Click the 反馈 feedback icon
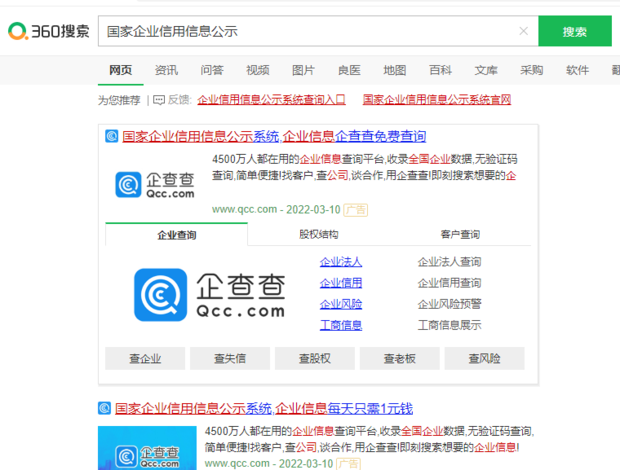 [159, 100]
